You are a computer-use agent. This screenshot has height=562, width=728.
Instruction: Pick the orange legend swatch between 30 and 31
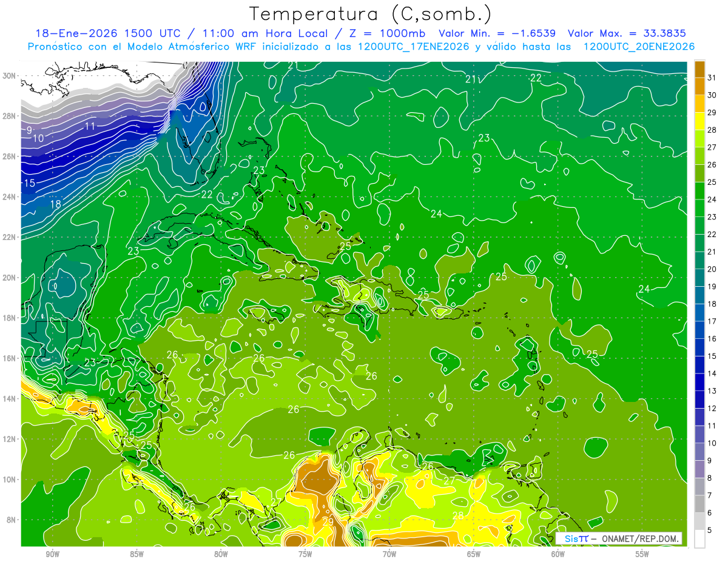point(699,86)
